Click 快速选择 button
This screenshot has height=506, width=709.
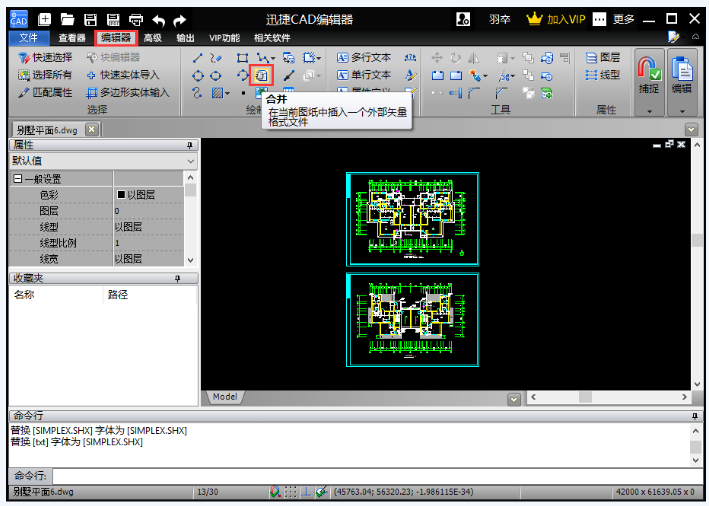click(45, 57)
